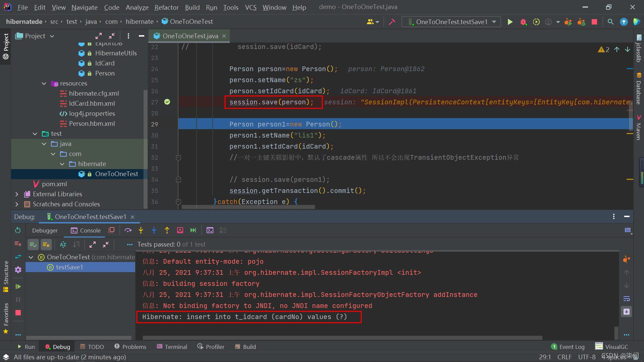Collapse the resources folder
The image size is (644, 362).
(44, 84)
